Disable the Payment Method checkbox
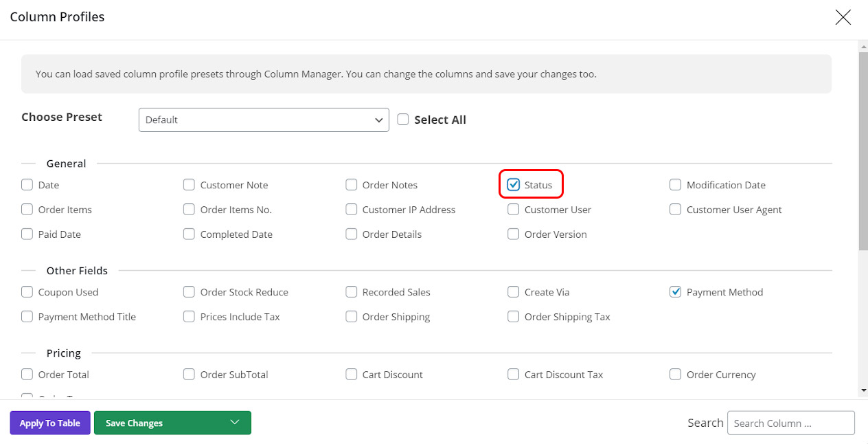 tap(675, 292)
